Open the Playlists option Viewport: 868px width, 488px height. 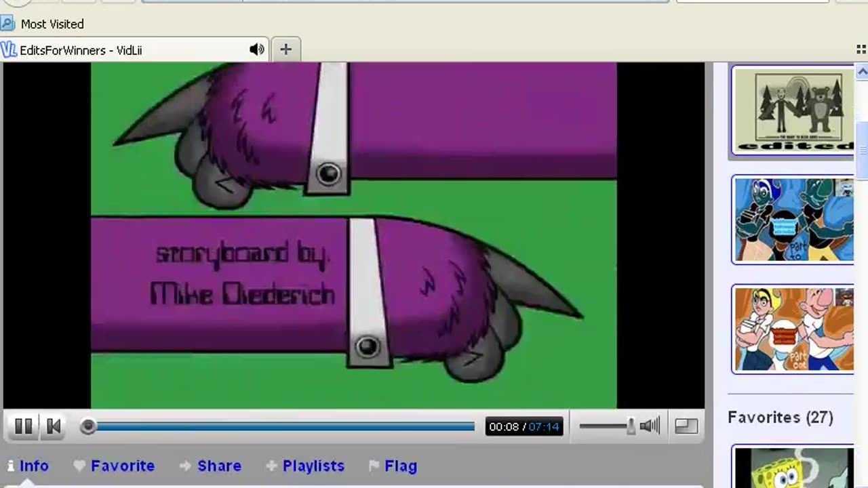[306, 466]
